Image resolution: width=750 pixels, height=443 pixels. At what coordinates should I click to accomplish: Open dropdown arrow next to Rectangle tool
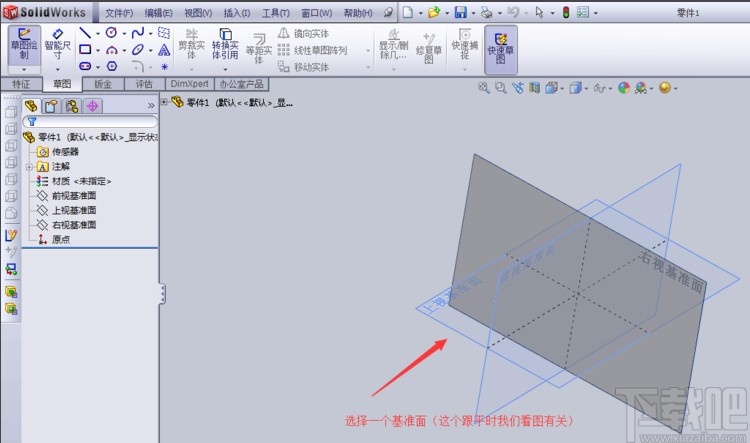tap(98, 50)
